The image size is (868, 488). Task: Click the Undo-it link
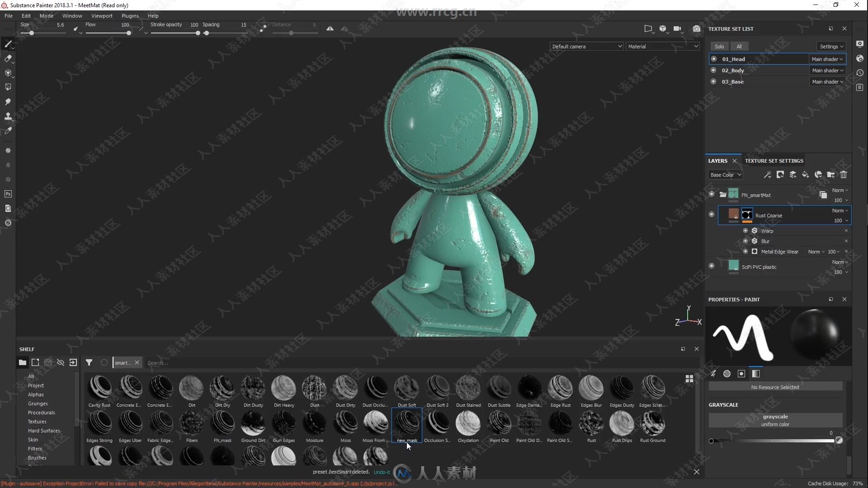(x=382, y=472)
